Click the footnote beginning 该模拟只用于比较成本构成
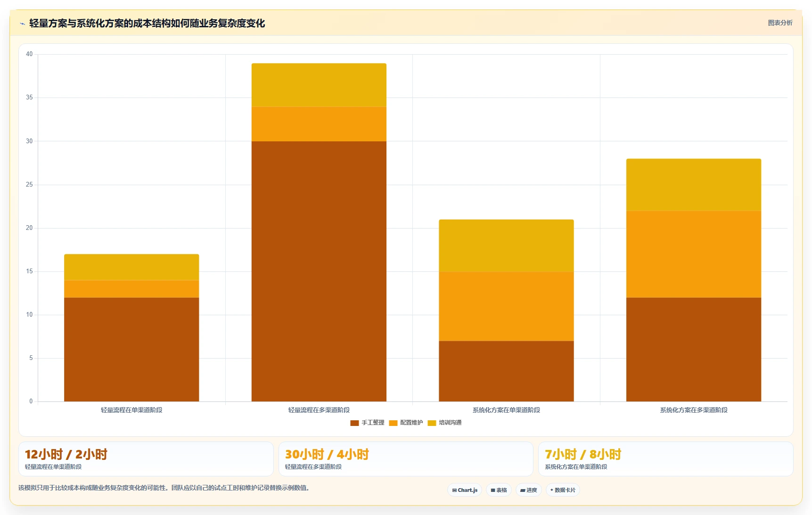The image size is (812, 515). pos(165,488)
